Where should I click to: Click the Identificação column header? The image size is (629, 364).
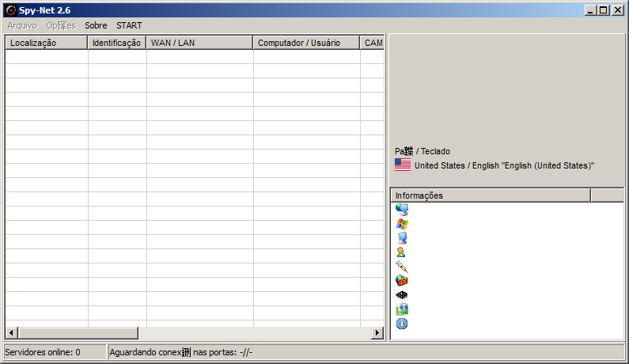[x=116, y=43]
